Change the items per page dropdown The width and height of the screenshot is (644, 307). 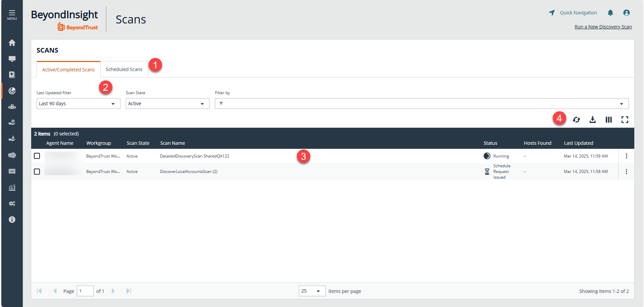[312, 291]
